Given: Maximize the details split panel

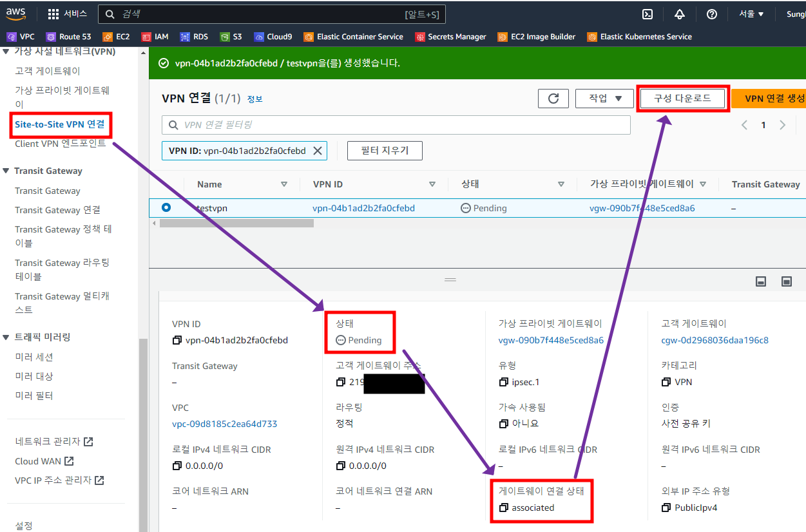Looking at the screenshot, I should coord(787,281).
